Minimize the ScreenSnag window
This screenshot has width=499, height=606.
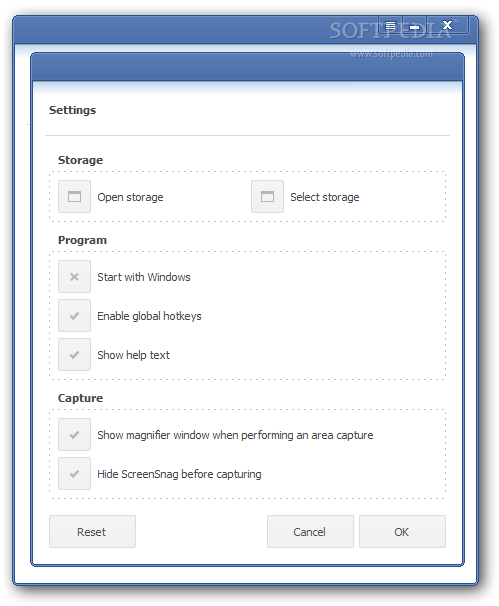coord(415,26)
